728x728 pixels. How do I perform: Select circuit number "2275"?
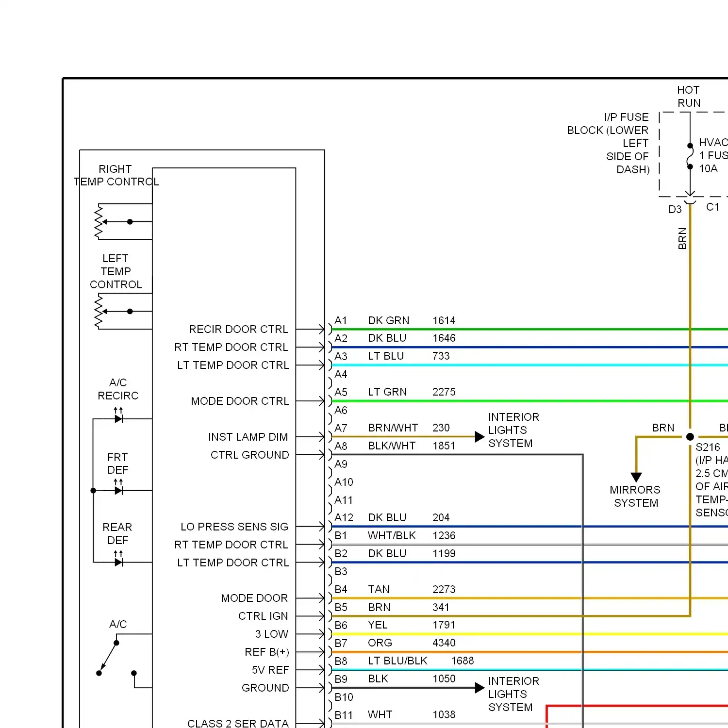pyautogui.click(x=444, y=392)
